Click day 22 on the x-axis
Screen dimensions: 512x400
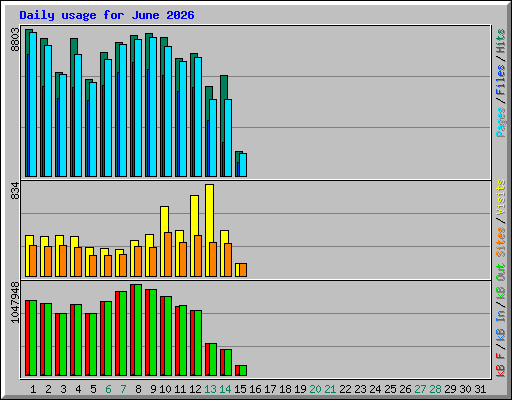click(x=345, y=389)
